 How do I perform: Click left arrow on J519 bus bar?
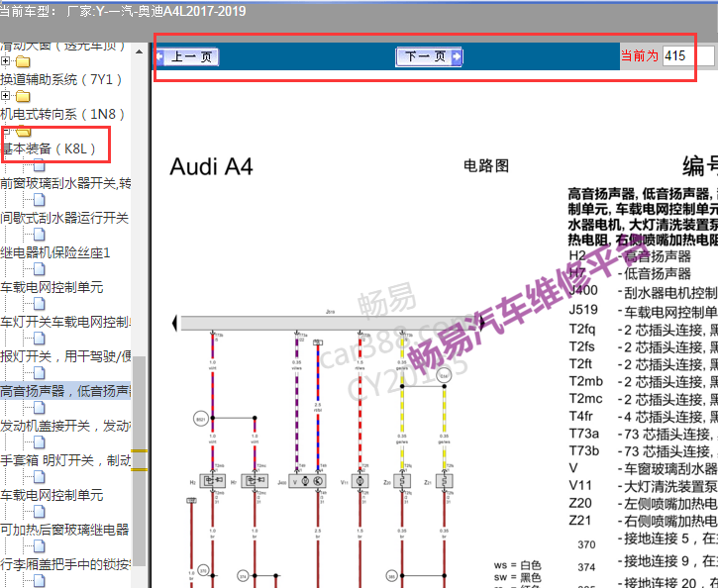[x=174, y=323]
